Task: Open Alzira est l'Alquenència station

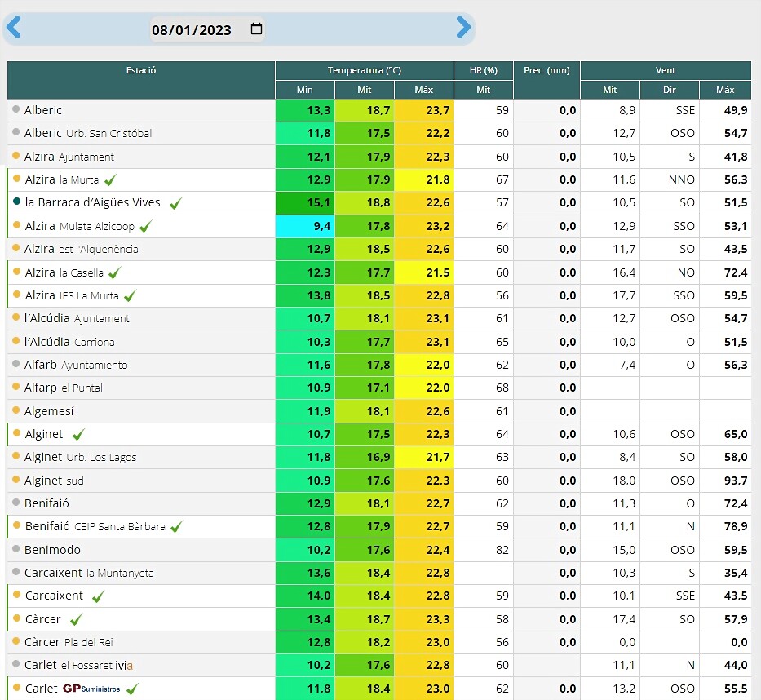Action: [81, 249]
